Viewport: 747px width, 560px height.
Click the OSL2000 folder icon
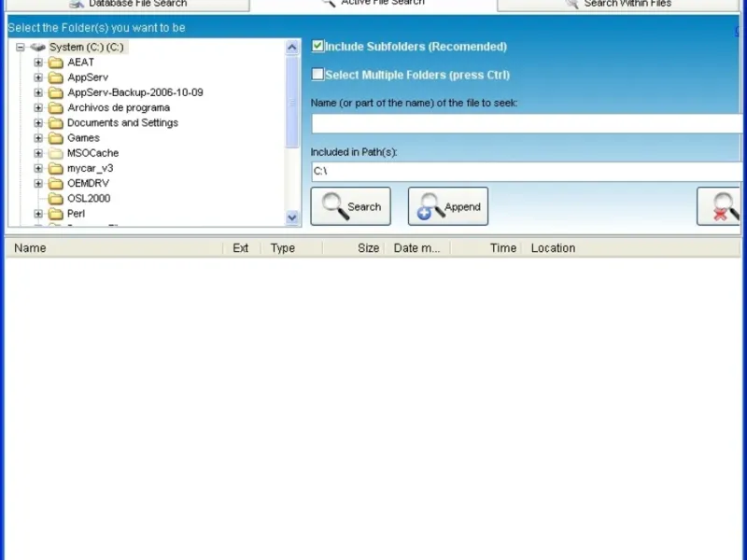click(56, 199)
